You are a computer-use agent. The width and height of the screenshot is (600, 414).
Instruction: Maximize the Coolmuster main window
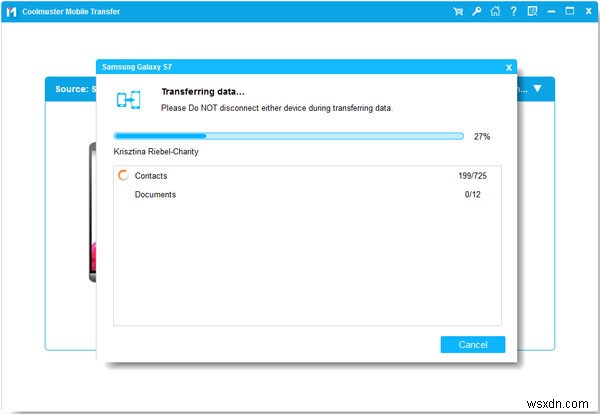point(570,11)
